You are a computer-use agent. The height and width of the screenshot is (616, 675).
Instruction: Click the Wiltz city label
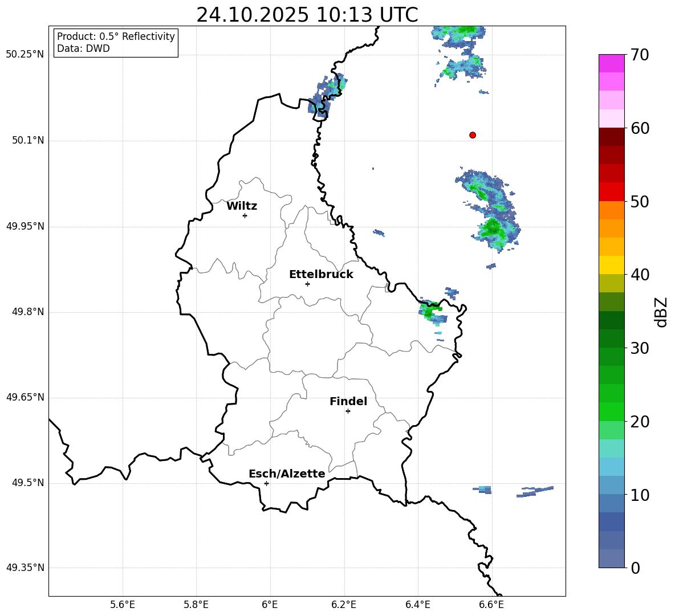242,206
